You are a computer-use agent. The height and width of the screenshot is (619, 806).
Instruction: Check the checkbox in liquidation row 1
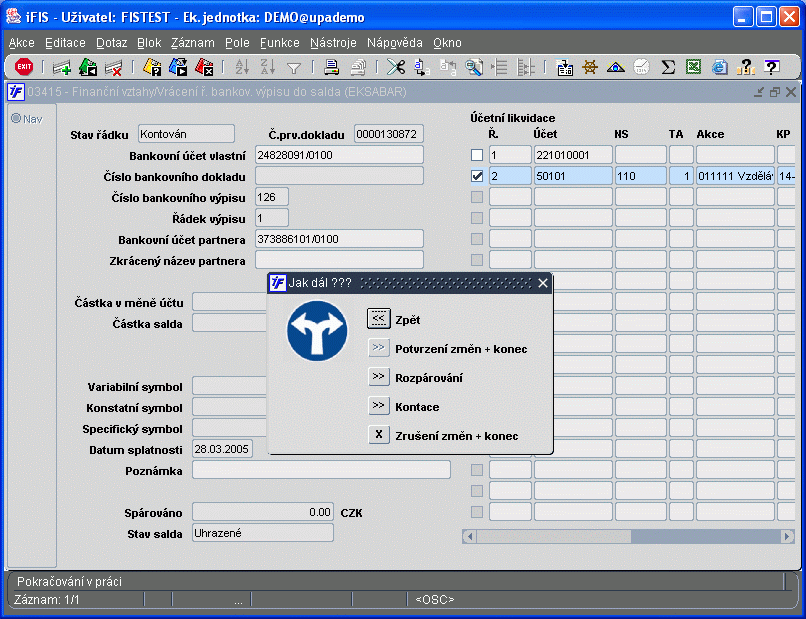pos(477,155)
